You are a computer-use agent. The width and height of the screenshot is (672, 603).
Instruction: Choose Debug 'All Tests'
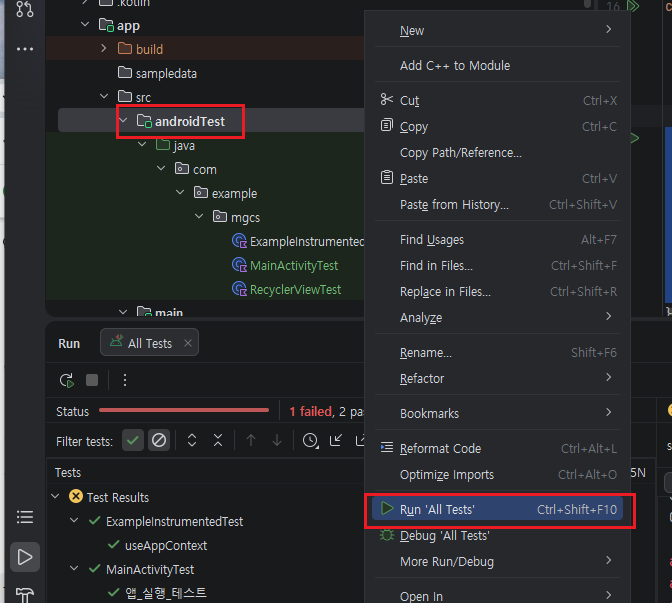point(497,535)
